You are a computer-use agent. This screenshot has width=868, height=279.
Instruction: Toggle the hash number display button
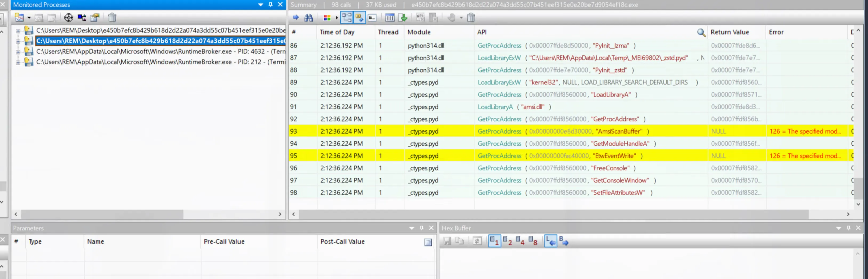point(372,18)
